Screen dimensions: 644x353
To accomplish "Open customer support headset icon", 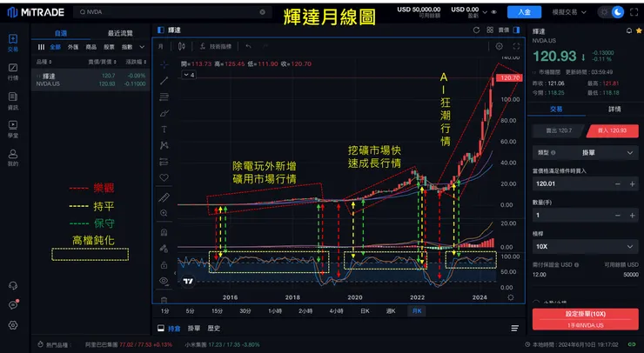I will coord(13,285).
